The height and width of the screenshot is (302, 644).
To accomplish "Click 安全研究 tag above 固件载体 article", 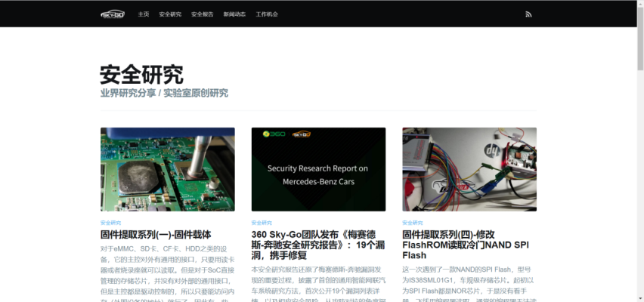I will pos(110,223).
